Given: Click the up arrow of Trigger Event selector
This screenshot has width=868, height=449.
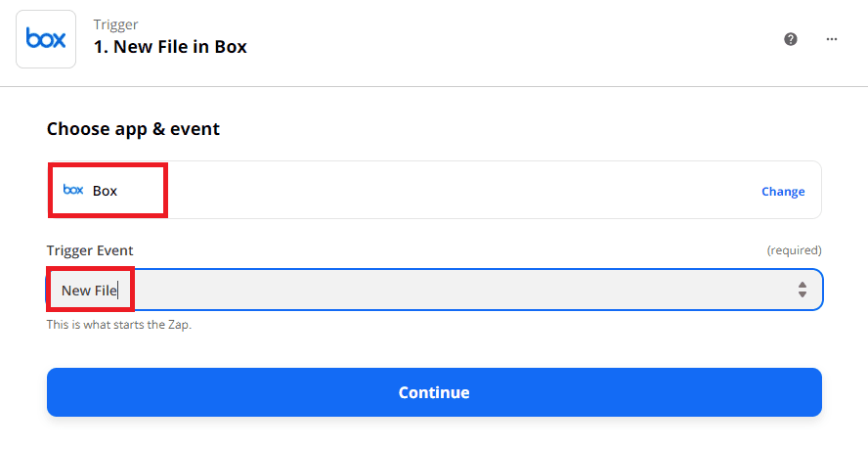Looking at the screenshot, I should tap(802, 285).
